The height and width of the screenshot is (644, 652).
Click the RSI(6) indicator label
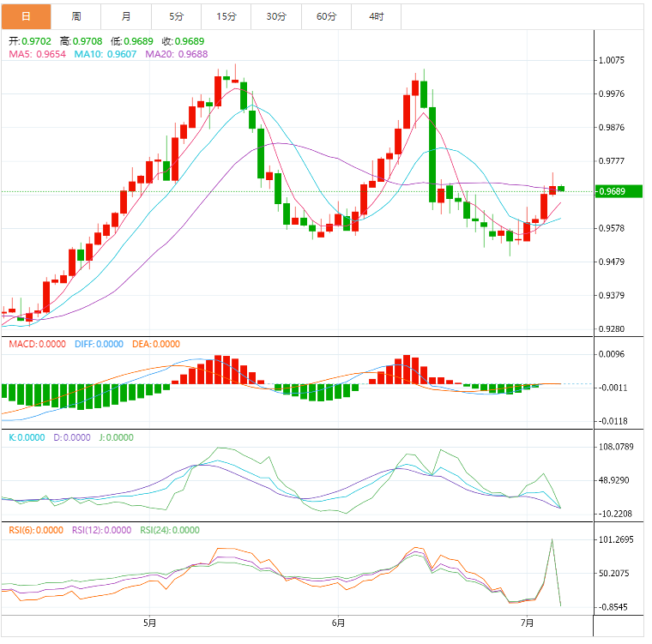click(x=36, y=530)
